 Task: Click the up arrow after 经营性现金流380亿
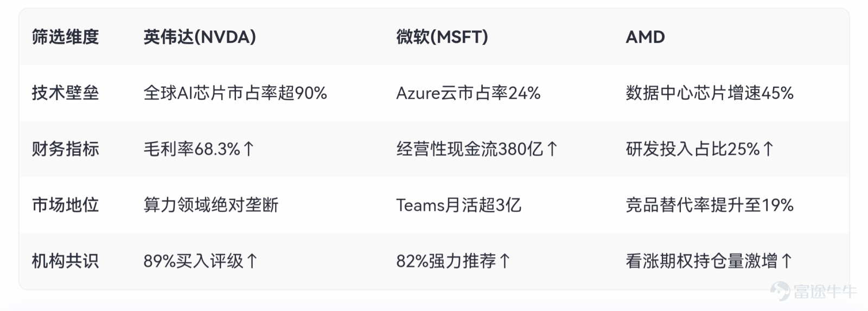pos(552,149)
